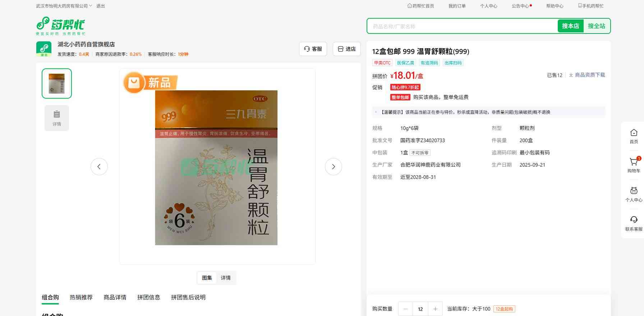Screen dimensions: 644x316
Task: Switch image viewer to 详情 mode
Action: [226, 278]
